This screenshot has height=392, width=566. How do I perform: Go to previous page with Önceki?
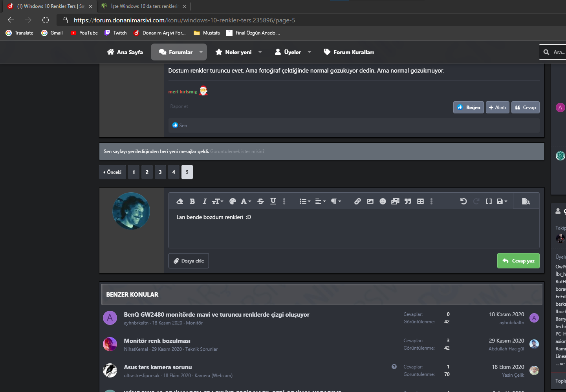coord(112,172)
